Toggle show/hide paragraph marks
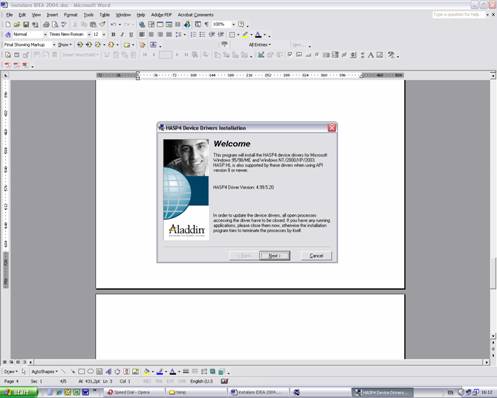Screen dimensions: 497x398 (x=207, y=24)
